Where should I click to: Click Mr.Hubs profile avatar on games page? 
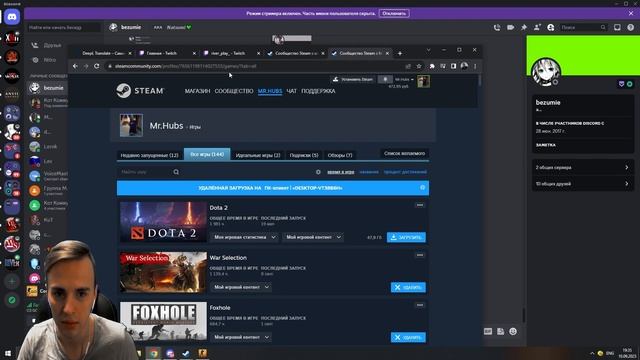(x=131, y=125)
